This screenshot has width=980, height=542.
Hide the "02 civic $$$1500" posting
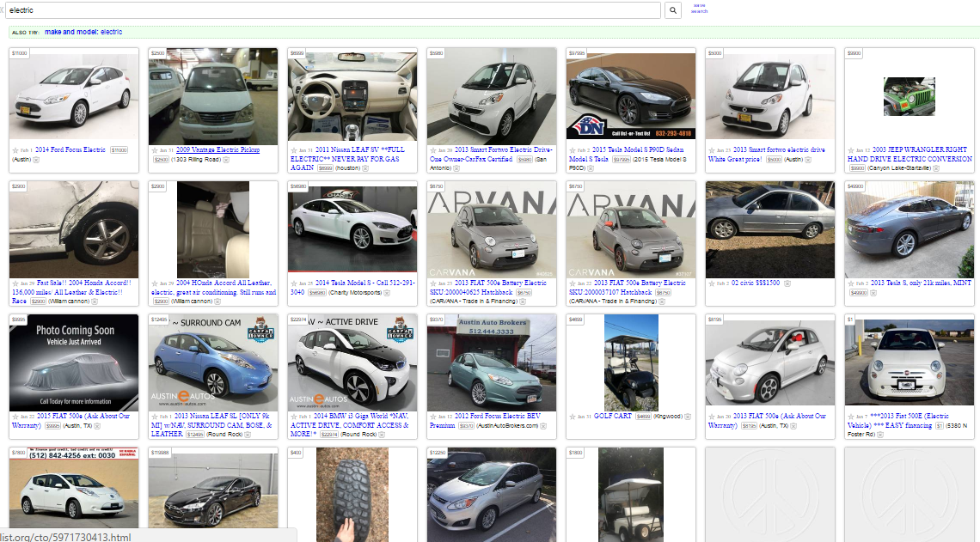click(x=787, y=283)
